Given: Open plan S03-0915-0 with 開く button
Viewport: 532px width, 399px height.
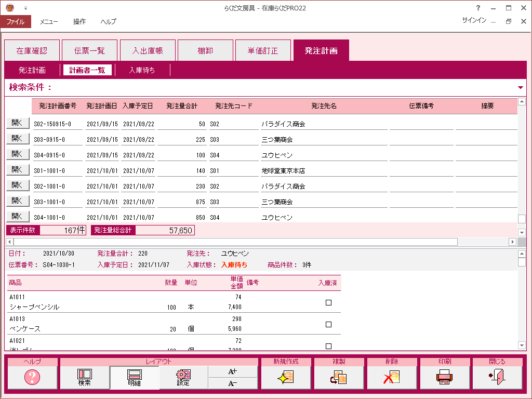Looking at the screenshot, I should 18,138.
